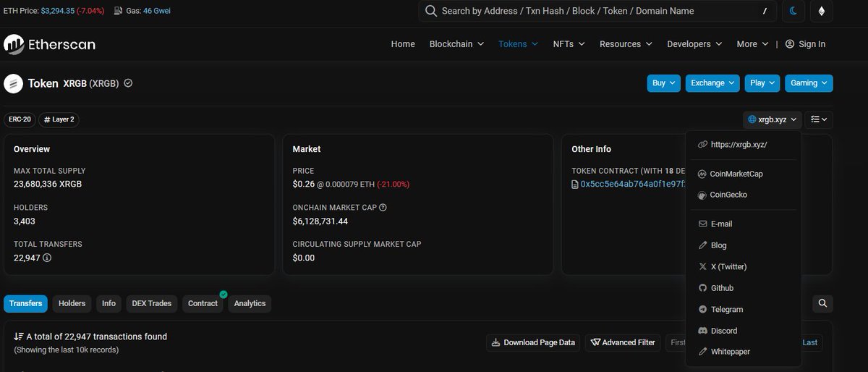Expand the More menu
Screen dimensions: 868x372
tap(752, 44)
